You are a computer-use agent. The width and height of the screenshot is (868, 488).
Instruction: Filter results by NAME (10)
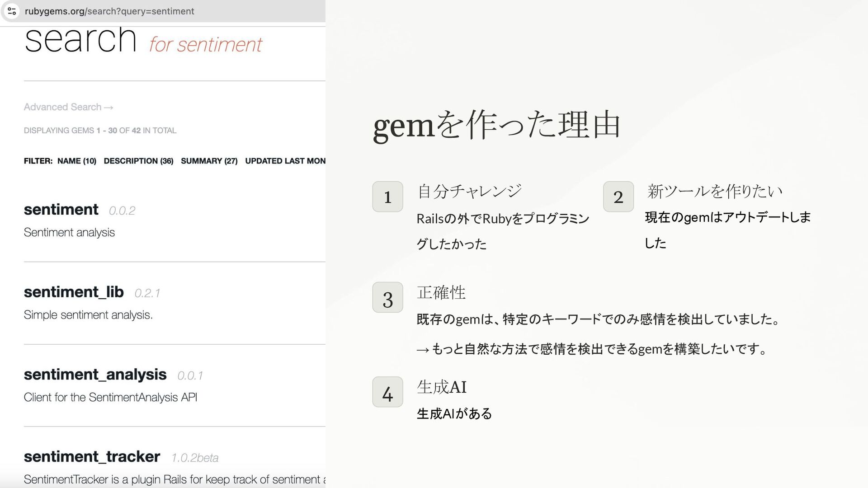(76, 161)
